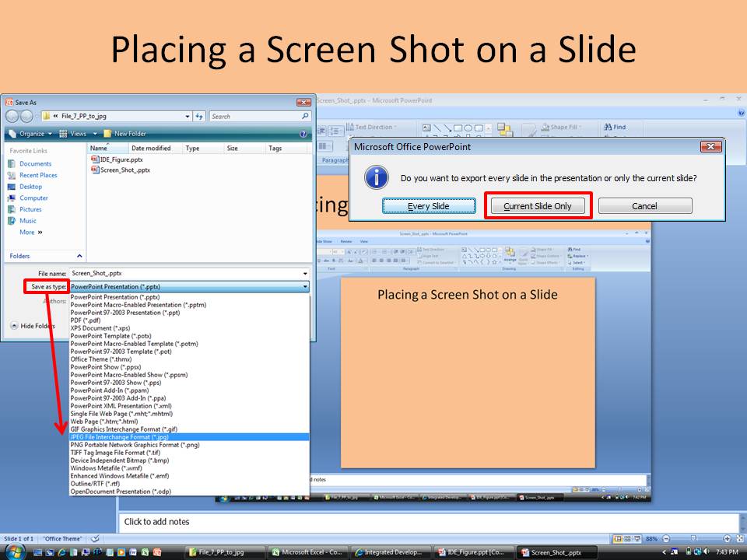Open Recent Places favorite link

click(x=38, y=175)
